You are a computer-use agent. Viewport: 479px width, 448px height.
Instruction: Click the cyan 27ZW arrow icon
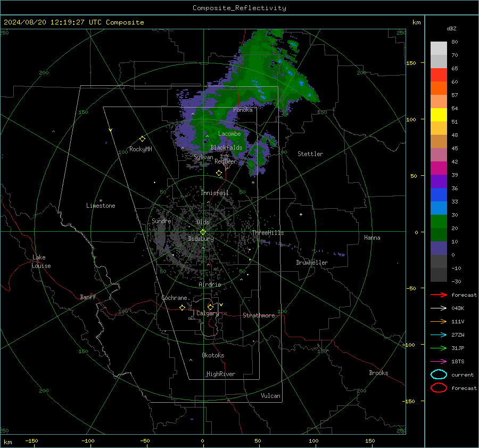[x=439, y=335]
